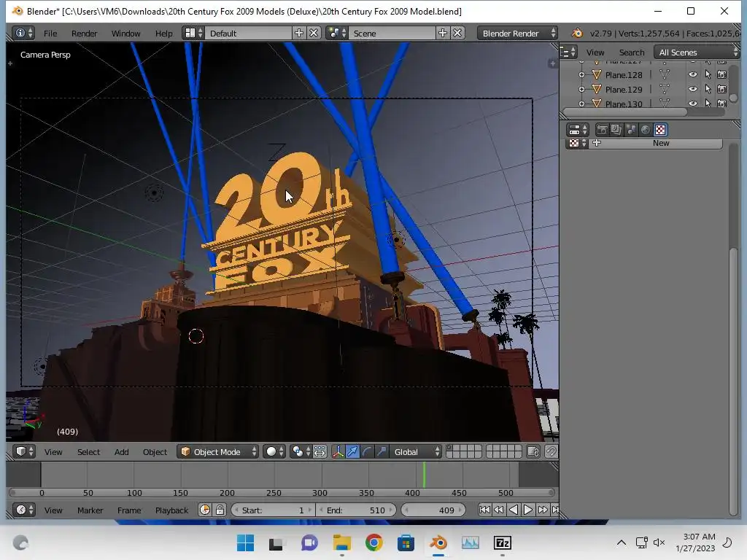The image size is (747, 560).
Task: Open Outliner Search menu
Action: click(x=631, y=52)
